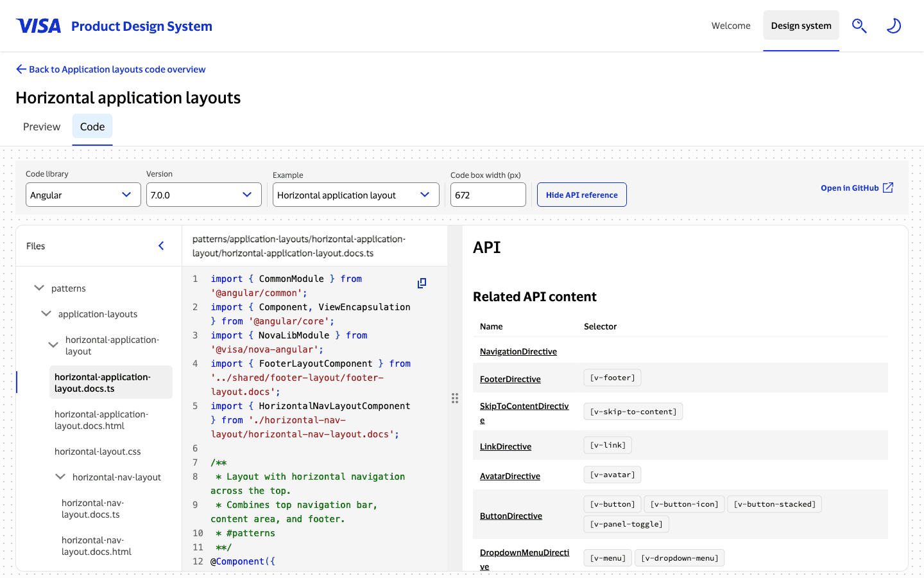The image size is (924, 578).
Task: Switch to the Preview tab
Action: pyautogui.click(x=42, y=127)
